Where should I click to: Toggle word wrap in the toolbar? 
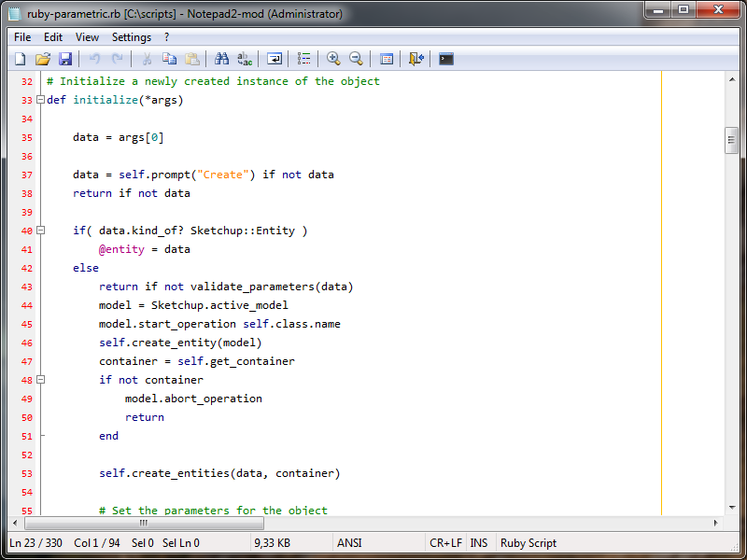point(275,59)
